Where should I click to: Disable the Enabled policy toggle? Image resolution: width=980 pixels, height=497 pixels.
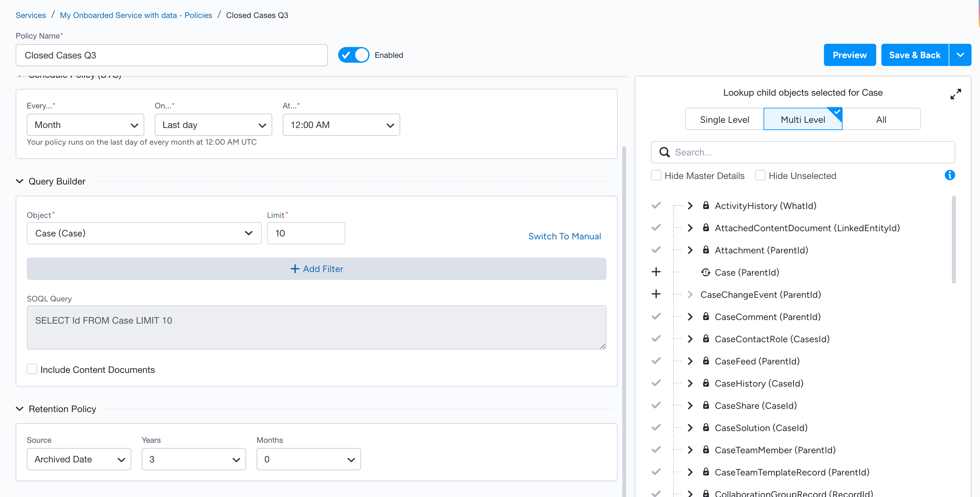[353, 55]
